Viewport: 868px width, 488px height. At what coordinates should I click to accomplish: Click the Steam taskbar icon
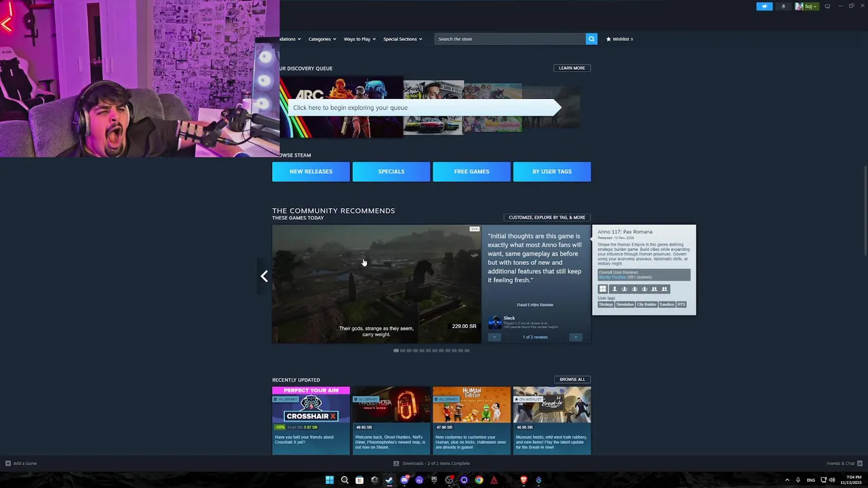pos(389,480)
